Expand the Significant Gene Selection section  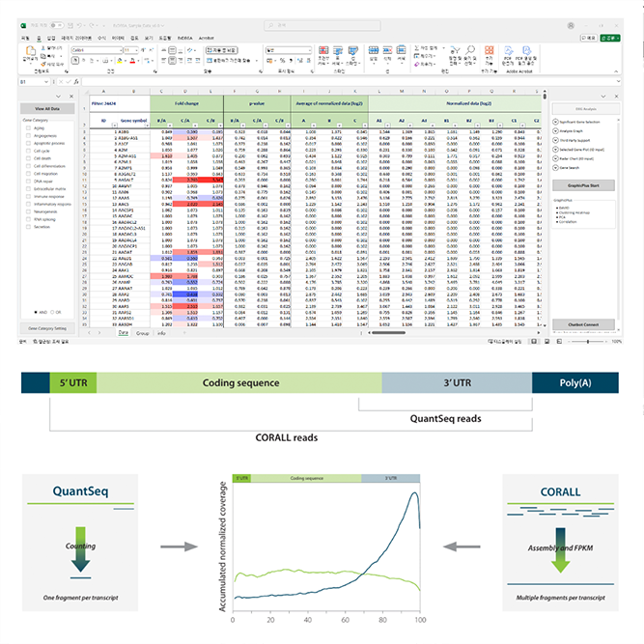556,122
